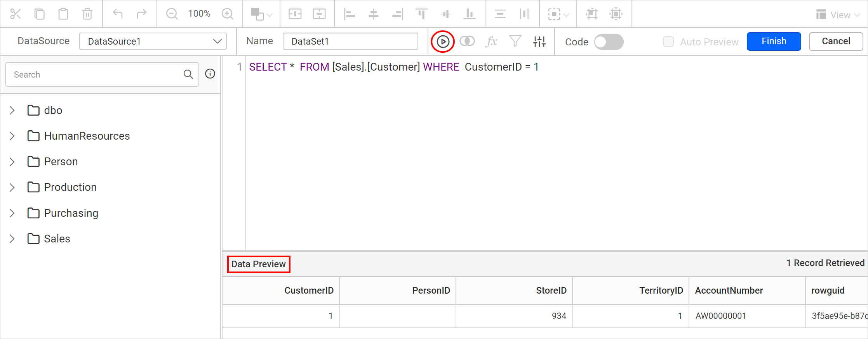Enable the Auto Preview checkbox

(668, 42)
